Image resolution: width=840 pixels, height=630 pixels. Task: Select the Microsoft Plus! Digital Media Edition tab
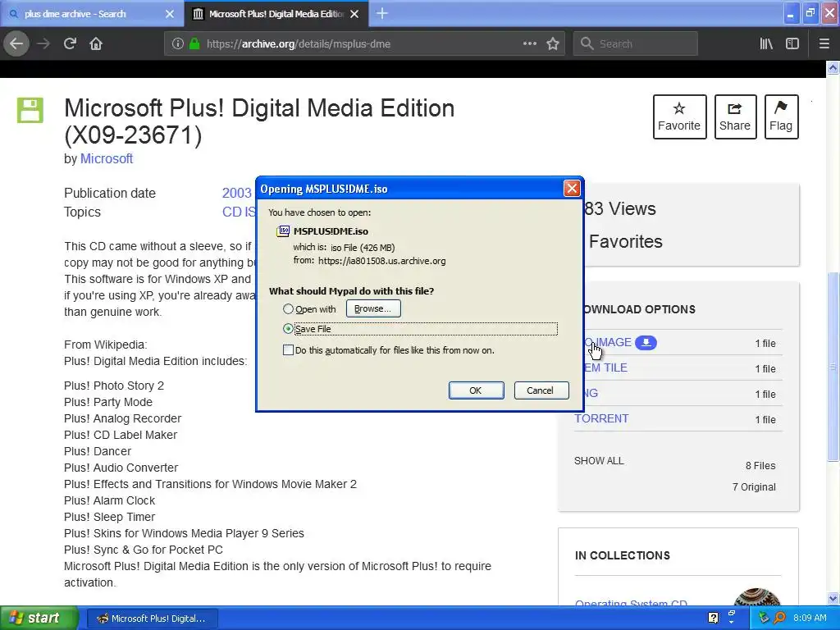click(x=276, y=14)
